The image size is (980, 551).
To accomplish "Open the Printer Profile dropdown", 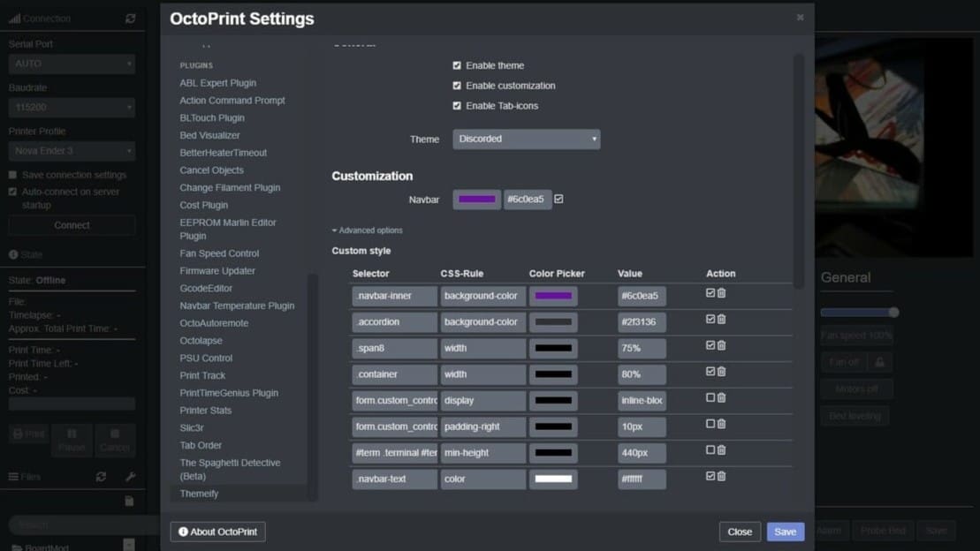I will click(72, 151).
